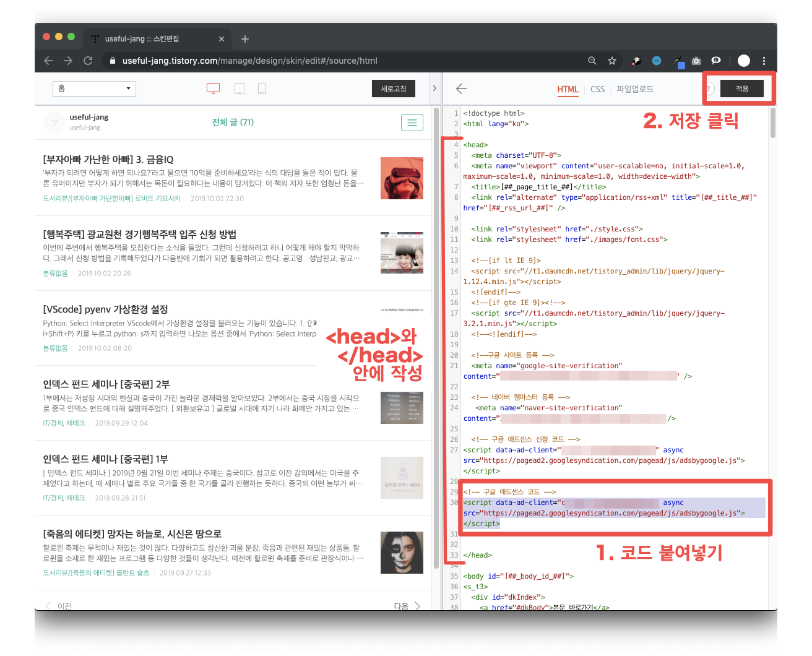The height and width of the screenshot is (656, 812).
Task: Go to the 이전 page in preview
Action: click(59, 606)
